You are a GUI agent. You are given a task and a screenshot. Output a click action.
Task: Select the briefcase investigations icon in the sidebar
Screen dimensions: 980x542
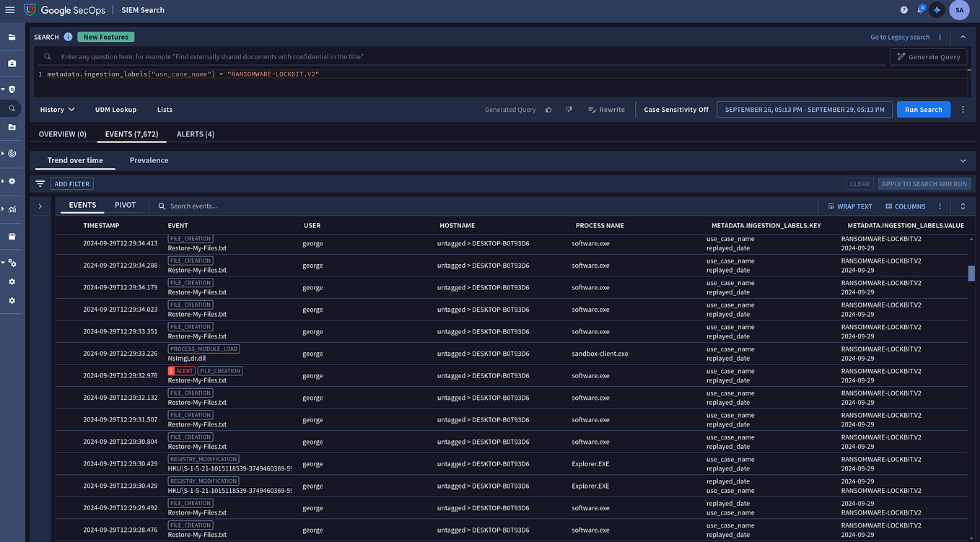tap(12, 64)
